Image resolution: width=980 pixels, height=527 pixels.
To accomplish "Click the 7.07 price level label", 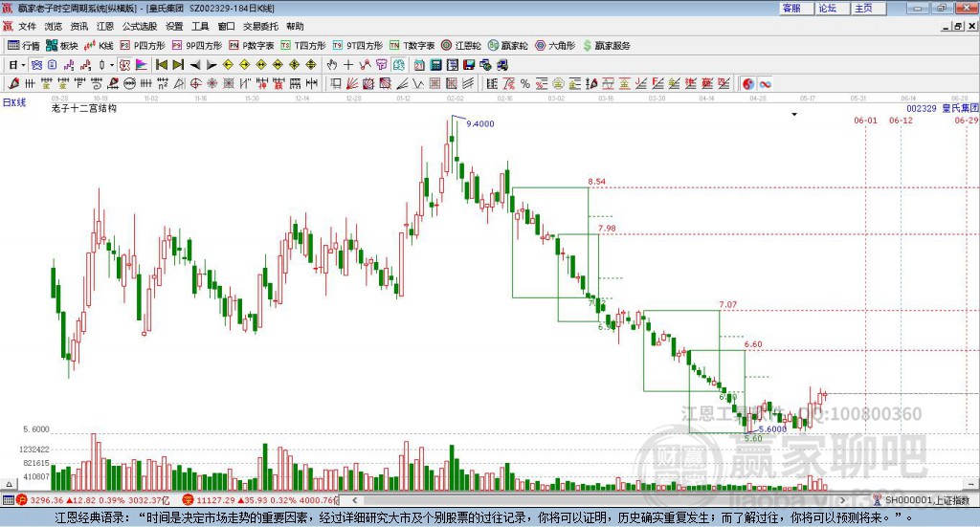I will 727,305.
